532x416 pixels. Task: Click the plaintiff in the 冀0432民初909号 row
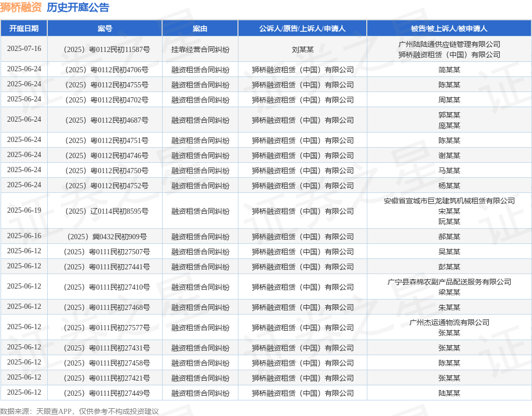303,237
